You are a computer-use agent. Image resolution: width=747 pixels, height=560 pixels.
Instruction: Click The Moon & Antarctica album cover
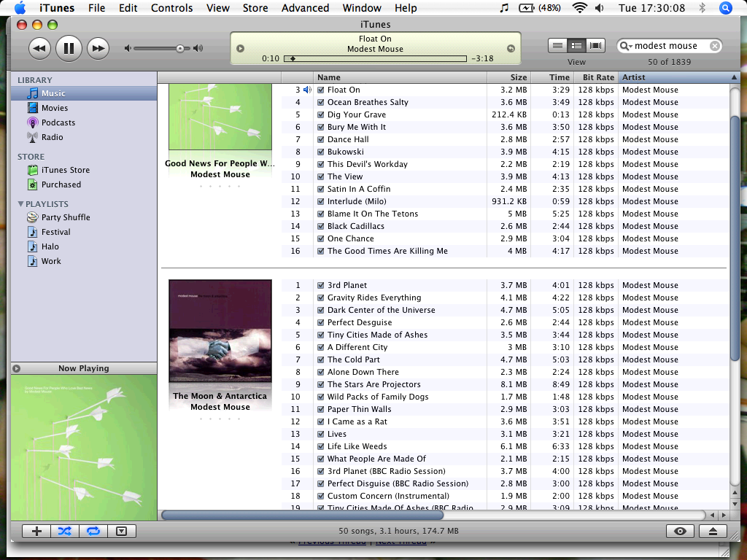[220, 331]
